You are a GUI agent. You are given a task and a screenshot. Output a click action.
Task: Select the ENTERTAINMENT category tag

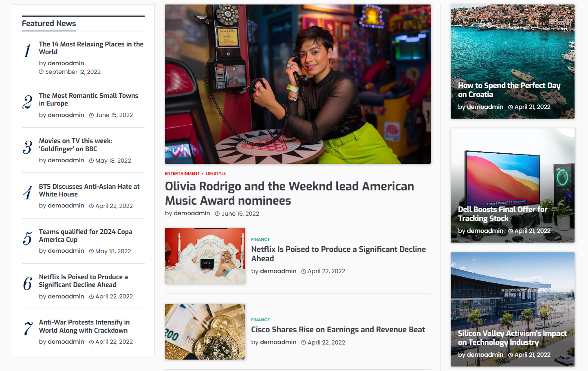click(x=182, y=174)
